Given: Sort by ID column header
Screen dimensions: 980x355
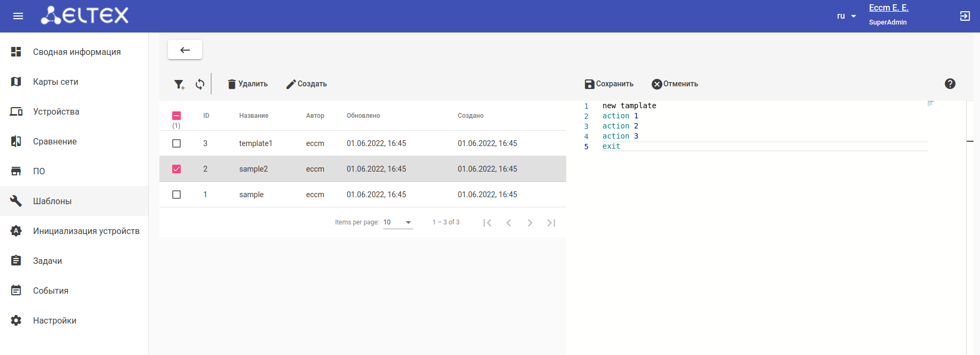Looking at the screenshot, I should (x=206, y=116).
